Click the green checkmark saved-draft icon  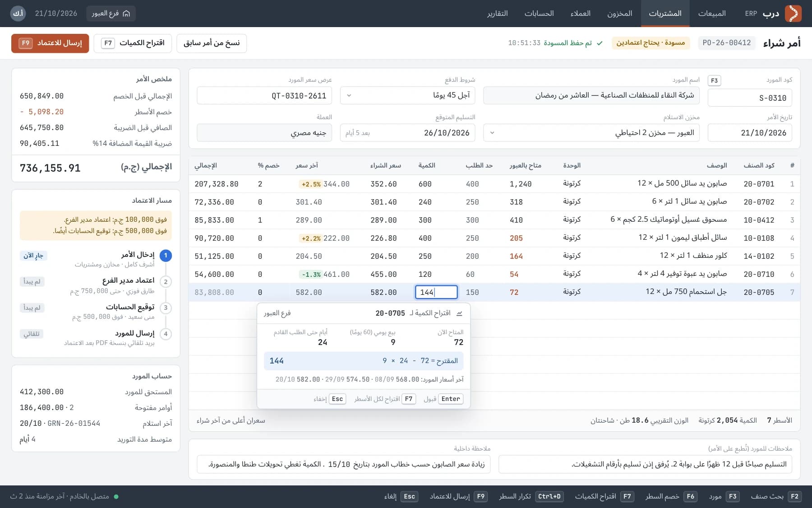(600, 43)
